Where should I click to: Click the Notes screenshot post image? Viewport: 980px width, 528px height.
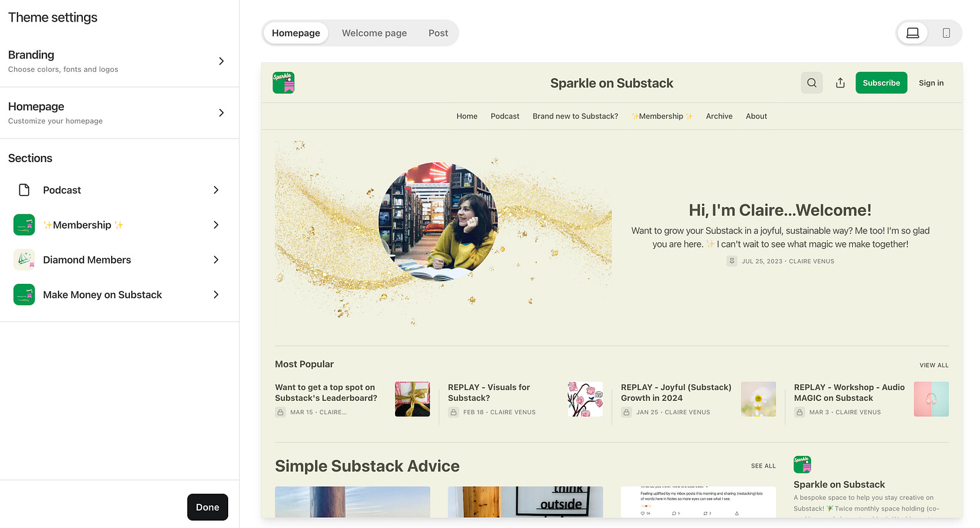(x=699, y=502)
